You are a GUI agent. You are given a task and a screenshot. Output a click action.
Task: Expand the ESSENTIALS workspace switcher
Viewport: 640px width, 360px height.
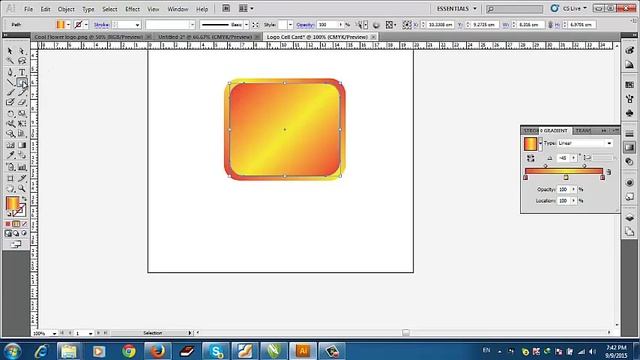[x=456, y=9]
